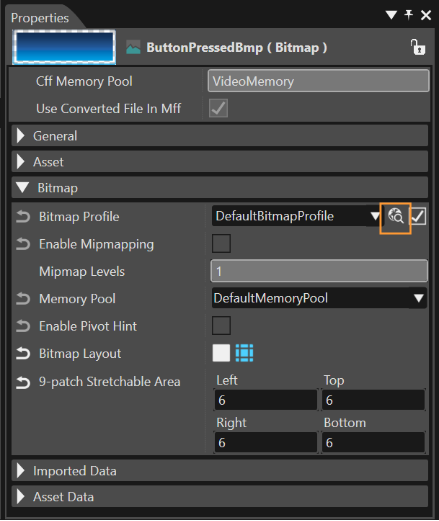This screenshot has height=521, width=439.
Task: Open the Bitmap Profile dropdown
Action: click(297, 216)
